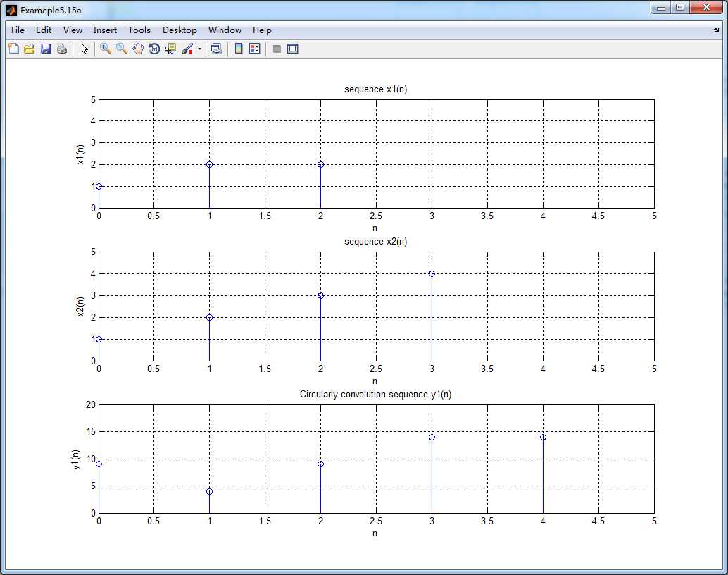Click title 'Circularly convolution sequence y1(n)'

click(375, 394)
